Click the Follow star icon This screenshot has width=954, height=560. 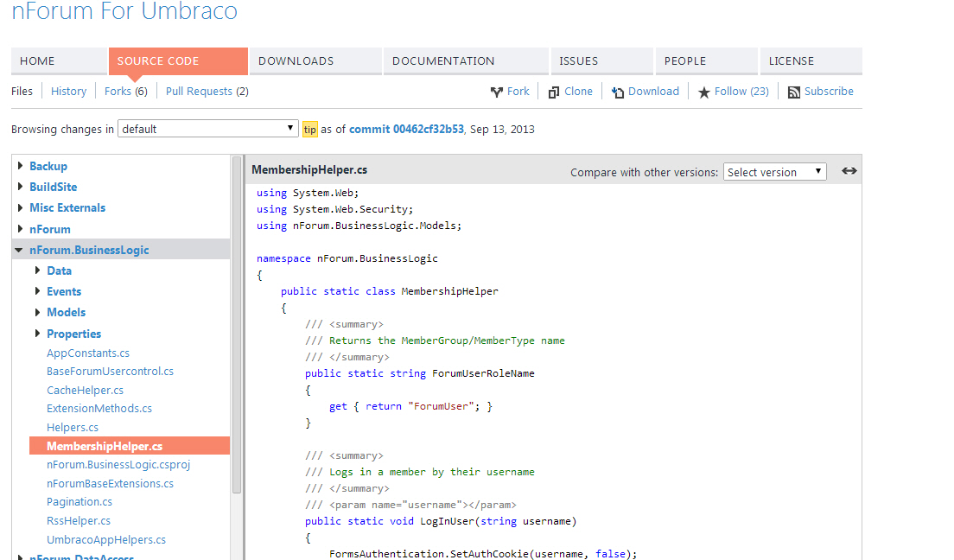pyautogui.click(x=704, y=92)
